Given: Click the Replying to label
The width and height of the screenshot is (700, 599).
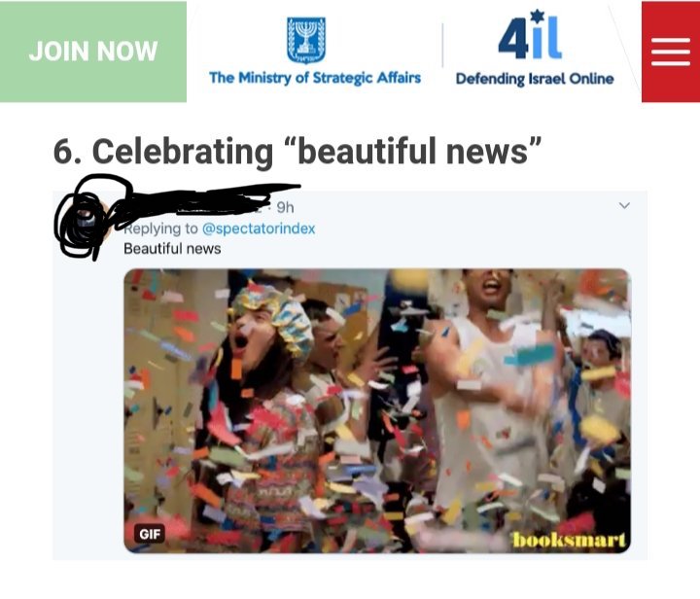Looking at the screenshot, I should (x=160, y=229).
